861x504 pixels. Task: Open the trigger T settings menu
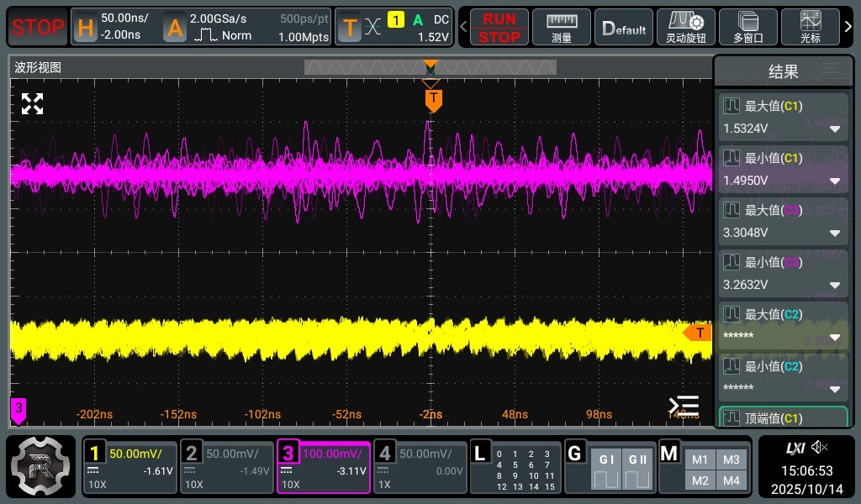pos(350,28)
